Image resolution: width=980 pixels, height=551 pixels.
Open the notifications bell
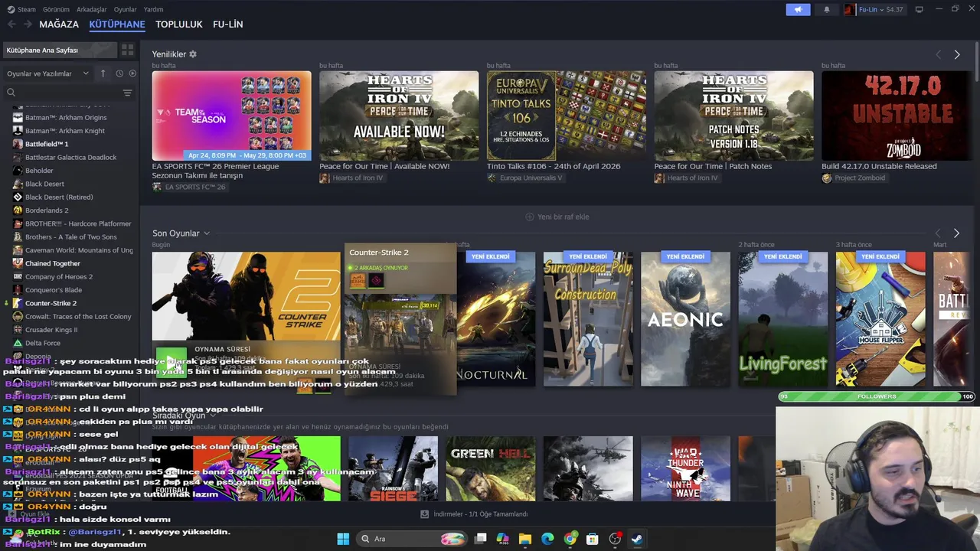[827, 9]
